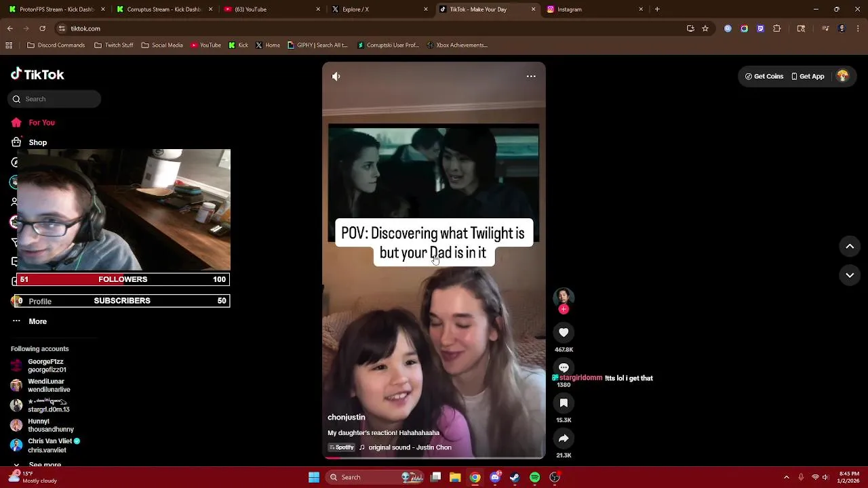Open File Explorer from taskbar
Viewport: 868px width, 488px height.
tap(455, 477)
